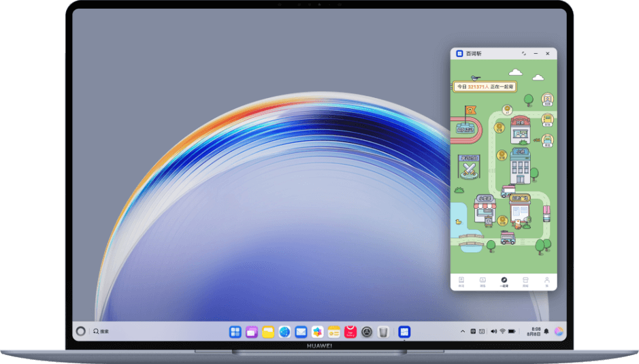The width and height of the screenshot is (639, 364).
Task: Click the lower circular badge on right
Action: pos(548,141)
